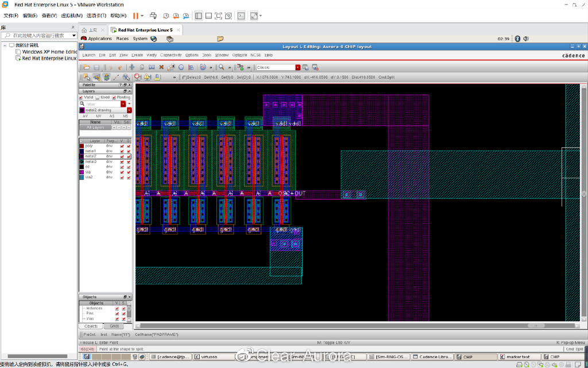
Task: Click the delete workspace icon beside Classic
Action: point(315,67)
